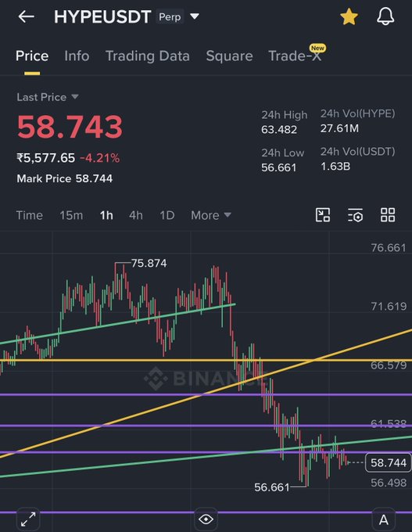Image resolution: width=412 pixels, height=532 pixels.
Task: Expand the Last Price dropdown
Action: pyautogui.click(x=48, y=97)
